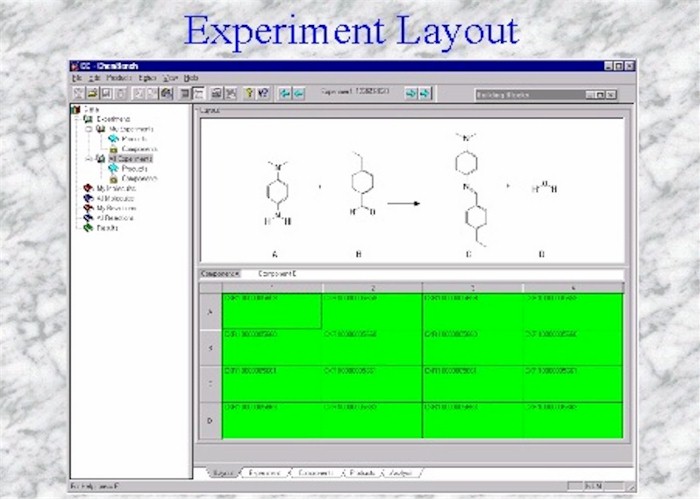700x500 pixels.
Task: Click the open folder toolbar icon
Action: pos(93,94)
